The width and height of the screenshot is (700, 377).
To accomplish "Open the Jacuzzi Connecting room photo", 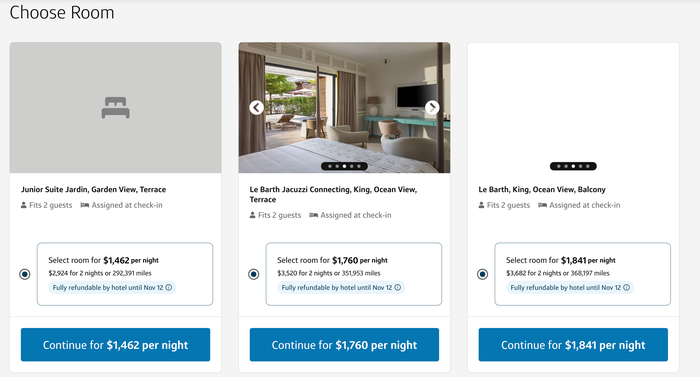I will click(344, 108).
